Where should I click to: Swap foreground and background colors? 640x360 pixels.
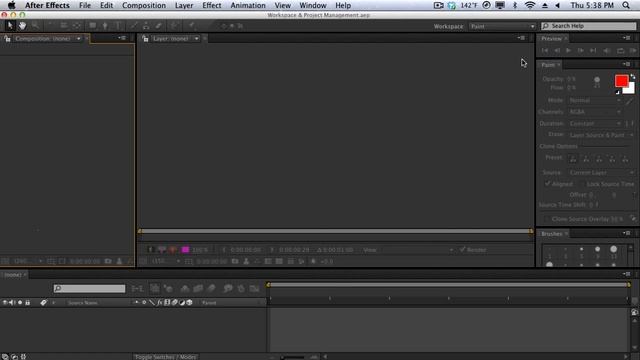(632, 76)
